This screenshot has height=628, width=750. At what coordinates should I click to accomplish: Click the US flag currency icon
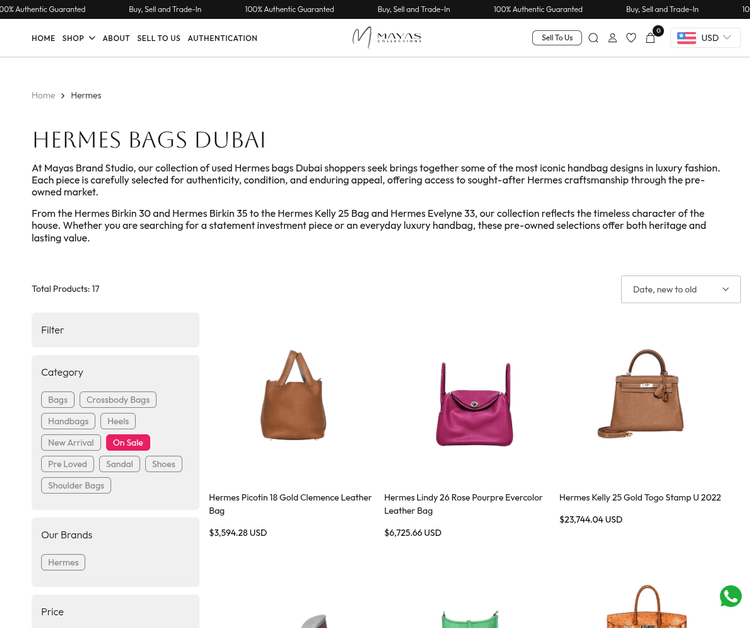pos(686,38)
